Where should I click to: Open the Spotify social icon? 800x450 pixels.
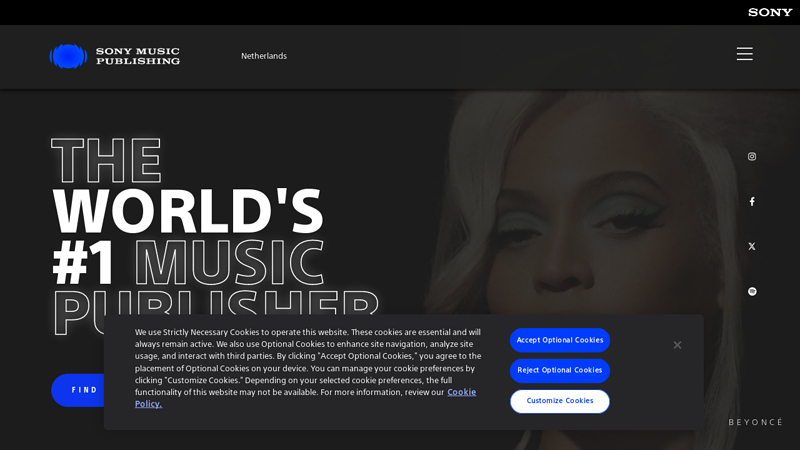(x=752, y=291)
